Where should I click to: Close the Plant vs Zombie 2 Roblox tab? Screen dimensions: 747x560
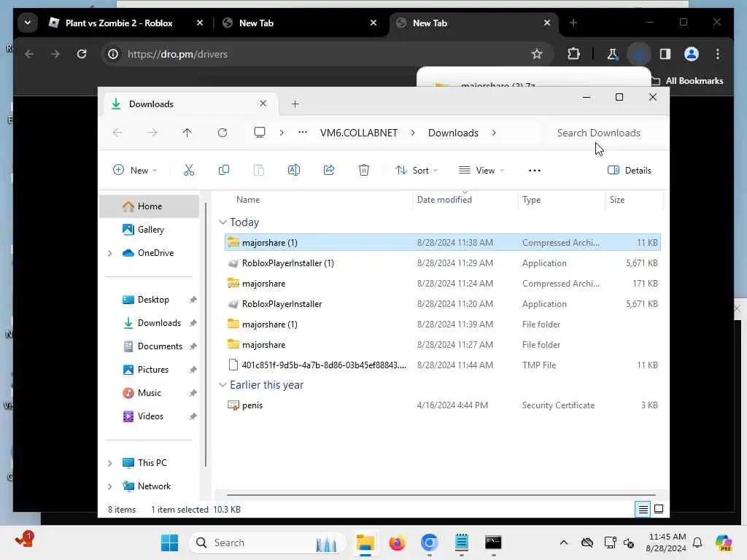click(x=200, y=23)
